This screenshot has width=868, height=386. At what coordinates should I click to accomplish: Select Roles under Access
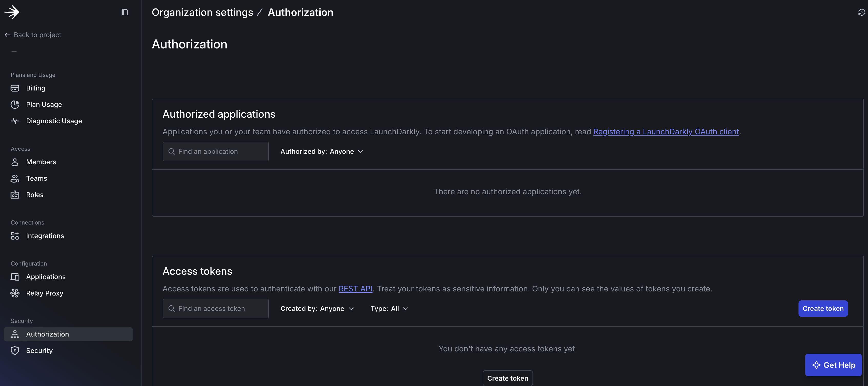(35, 194)
